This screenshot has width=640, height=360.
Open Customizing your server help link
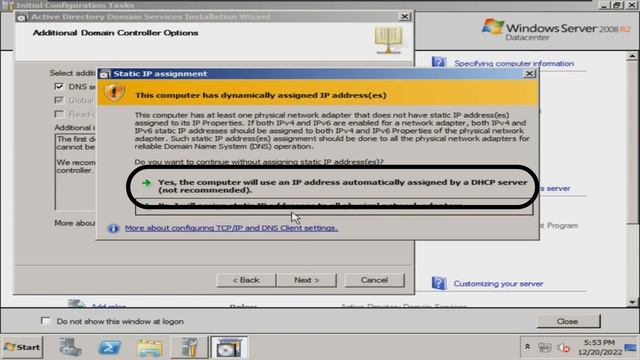click(x=498, y=284)
